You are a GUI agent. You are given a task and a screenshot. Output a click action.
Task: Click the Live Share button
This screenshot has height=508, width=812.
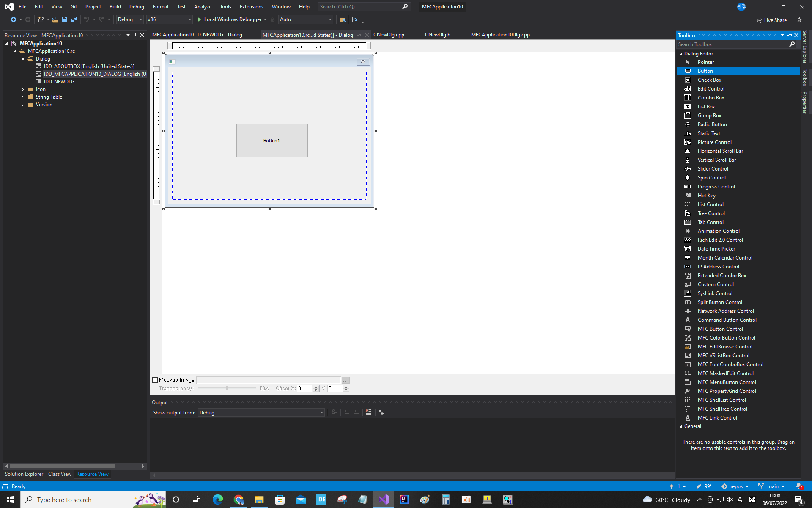[x=771, y=20]
